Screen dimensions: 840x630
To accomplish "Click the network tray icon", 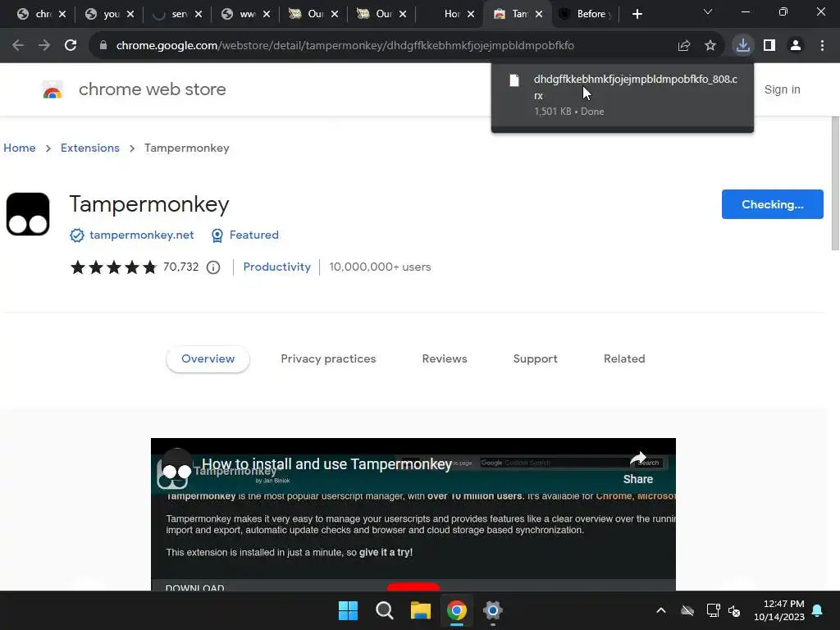I will [x=713, y=610].
